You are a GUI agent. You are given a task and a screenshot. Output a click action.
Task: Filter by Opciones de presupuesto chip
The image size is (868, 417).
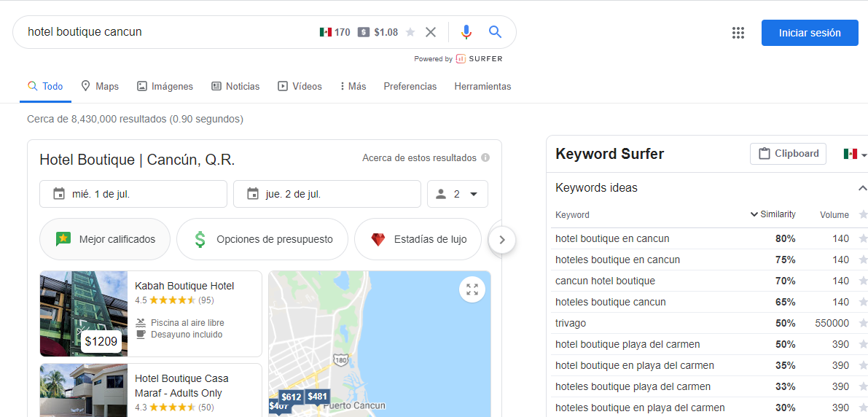tap(262, 239)
